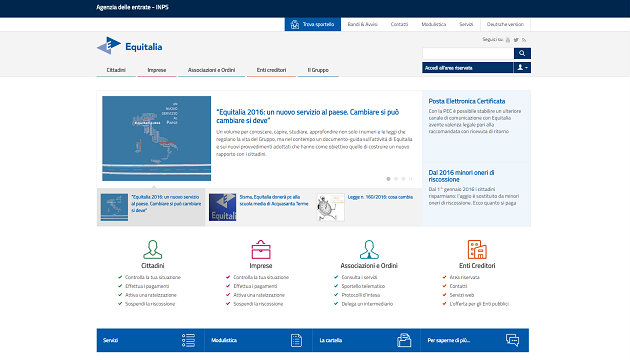This screenshot has height=360, width=630.
Task: Click L'offerta per gli Enti pubblici
Action: click(x=479, y=304)
